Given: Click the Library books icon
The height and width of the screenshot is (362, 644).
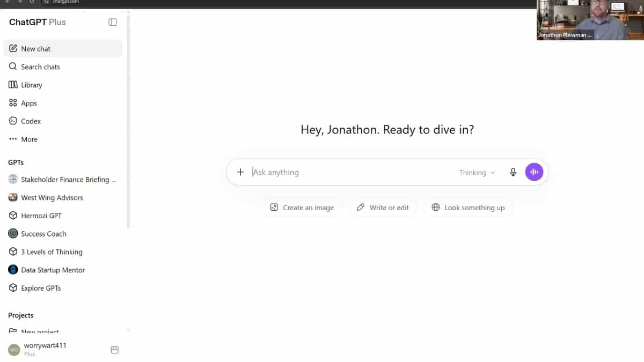Looking at the screenshot, I should tap(13, 85).
